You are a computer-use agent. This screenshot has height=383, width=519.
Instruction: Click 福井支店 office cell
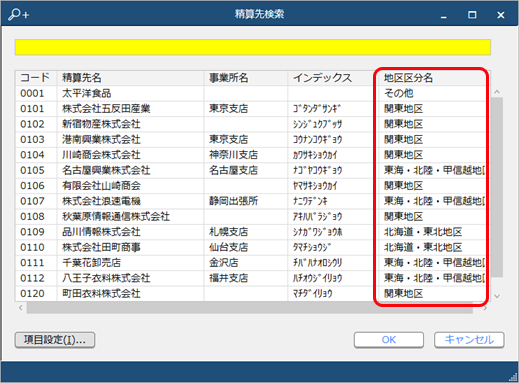(x=246, y=278)
